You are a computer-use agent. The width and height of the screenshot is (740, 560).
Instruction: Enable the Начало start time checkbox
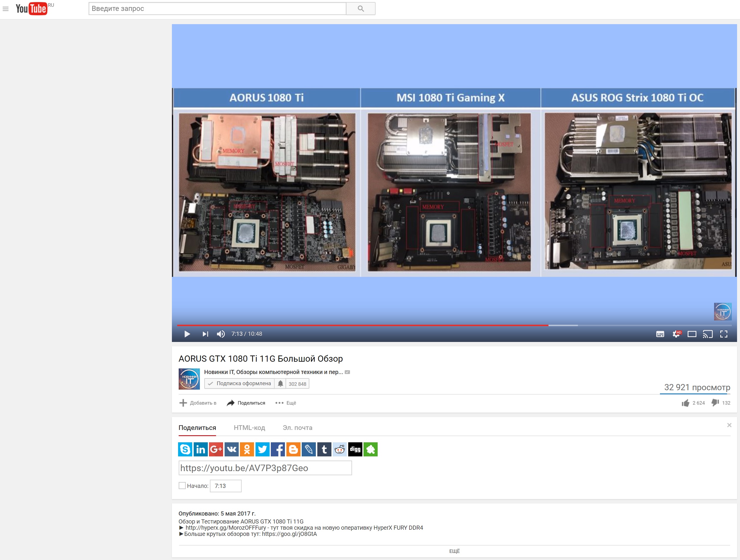[182, 485]
